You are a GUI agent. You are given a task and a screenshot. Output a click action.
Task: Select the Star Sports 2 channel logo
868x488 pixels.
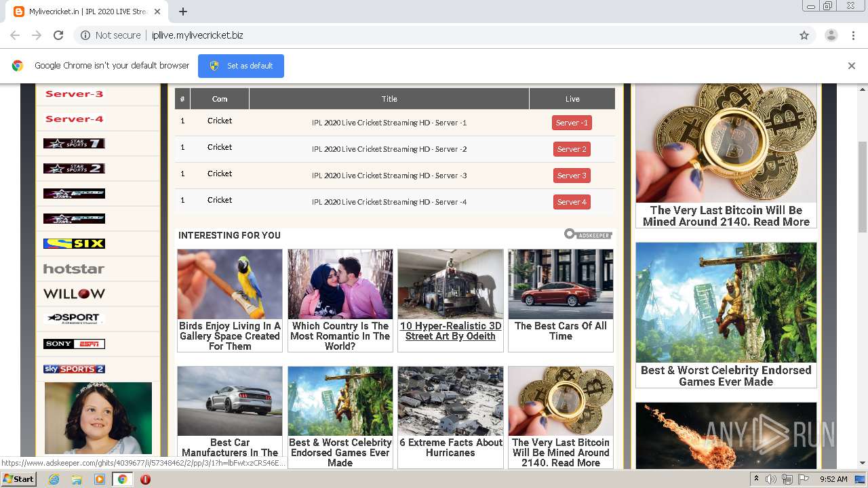74,169
